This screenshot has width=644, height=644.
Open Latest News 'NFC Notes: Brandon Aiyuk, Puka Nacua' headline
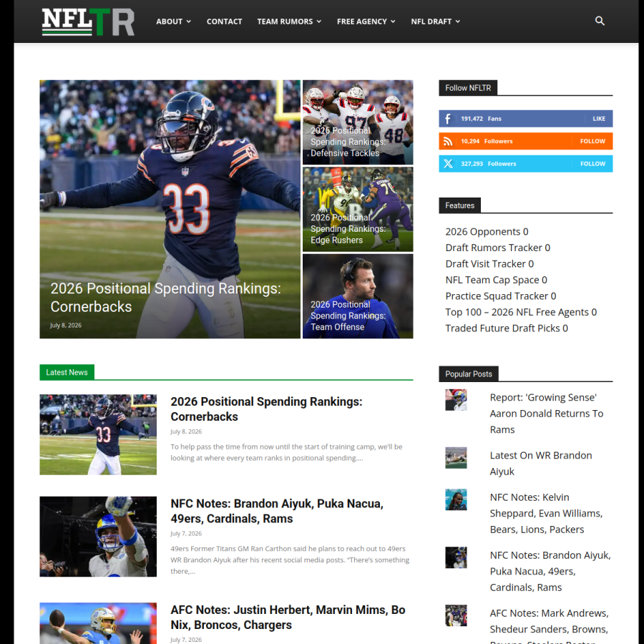coord(277,511)
